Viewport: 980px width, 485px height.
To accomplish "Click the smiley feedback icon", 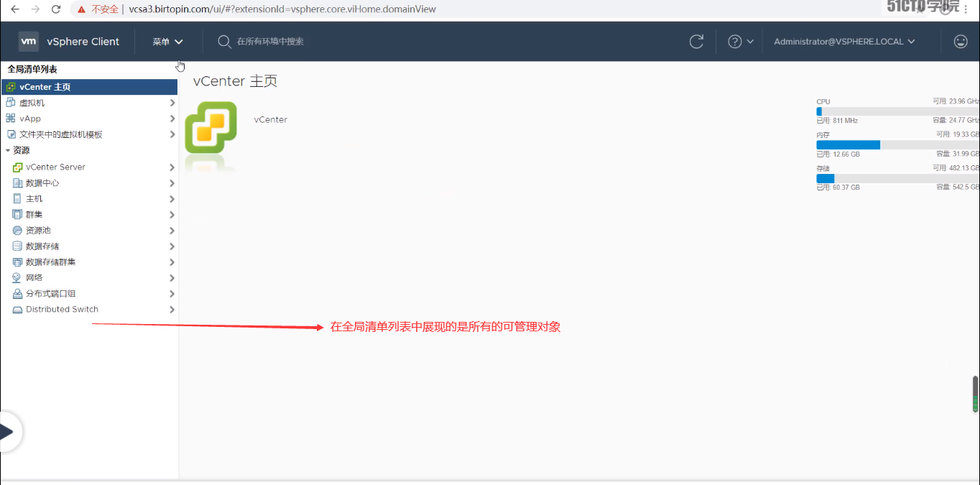I will (961, 42).
